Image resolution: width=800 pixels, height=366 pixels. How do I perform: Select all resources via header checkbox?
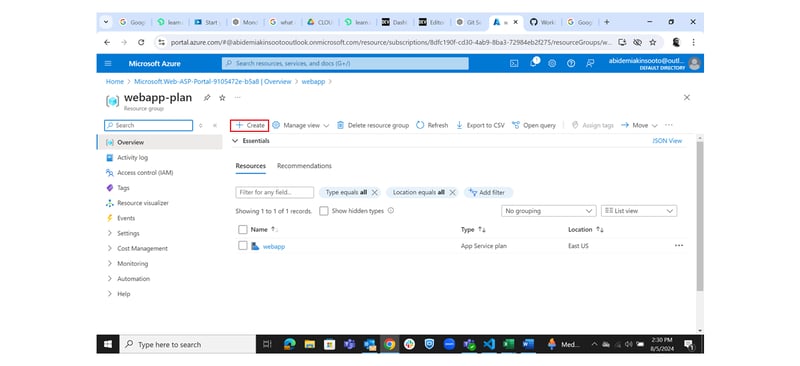point(243,230)
